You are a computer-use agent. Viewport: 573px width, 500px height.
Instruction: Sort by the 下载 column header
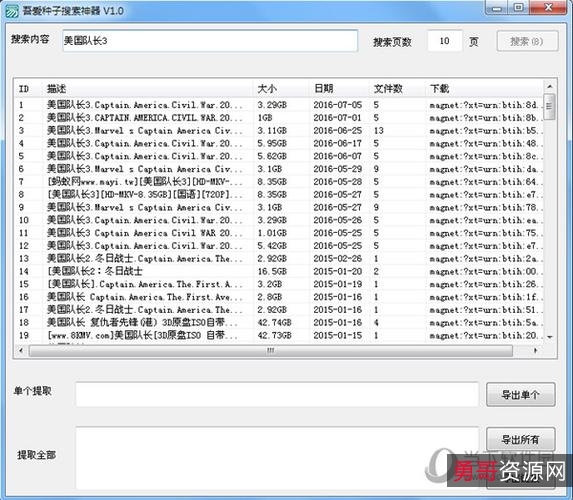click(485, 88)
